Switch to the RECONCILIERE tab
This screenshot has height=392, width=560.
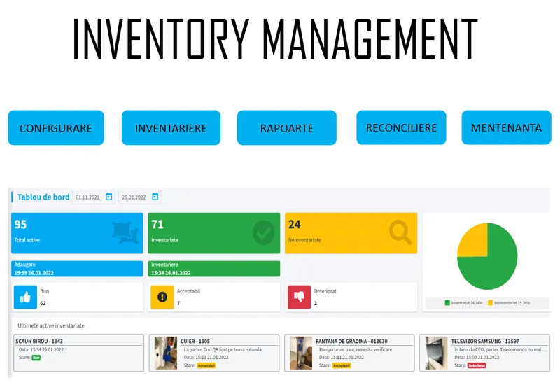[x=401, y=128]
